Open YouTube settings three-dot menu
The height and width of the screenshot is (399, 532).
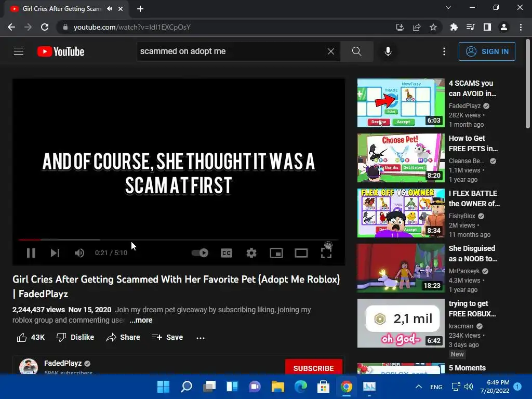coord(444,51)
